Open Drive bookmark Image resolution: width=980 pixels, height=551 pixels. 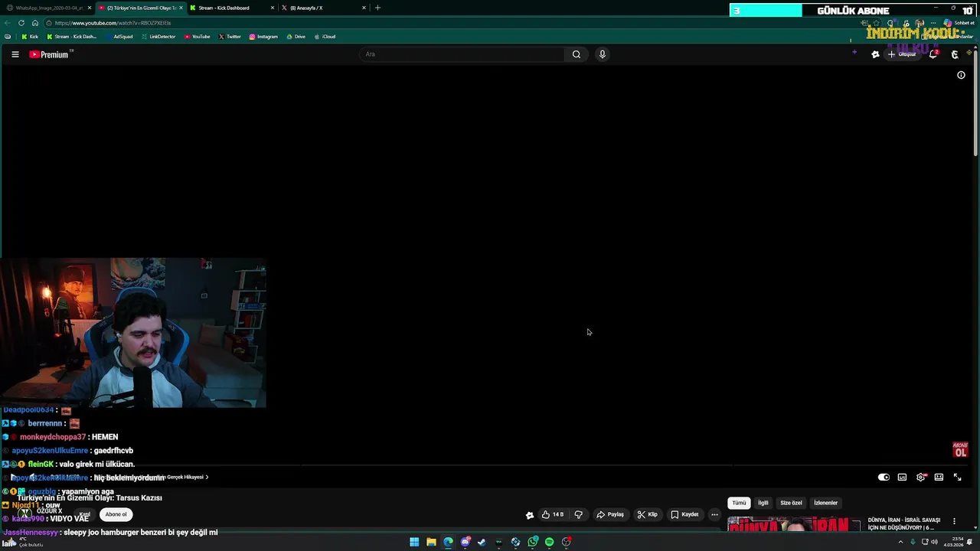(296, 37)
